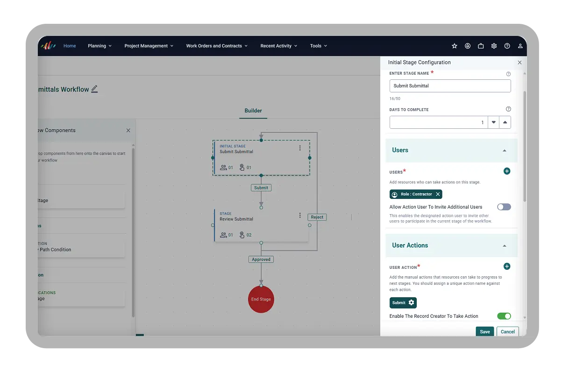583x392 pixels.
Task: Collapse the User Actions section
Action: [504, 246]
